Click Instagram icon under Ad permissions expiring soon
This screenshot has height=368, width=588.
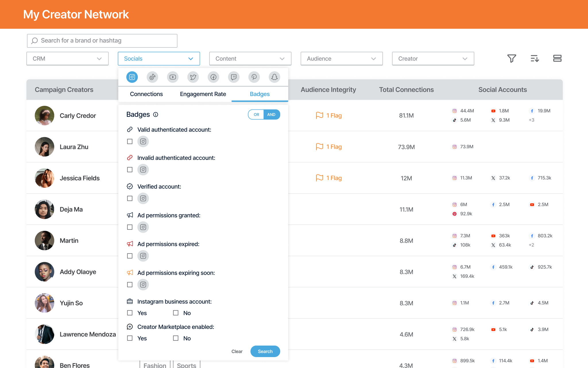[143, 285]
